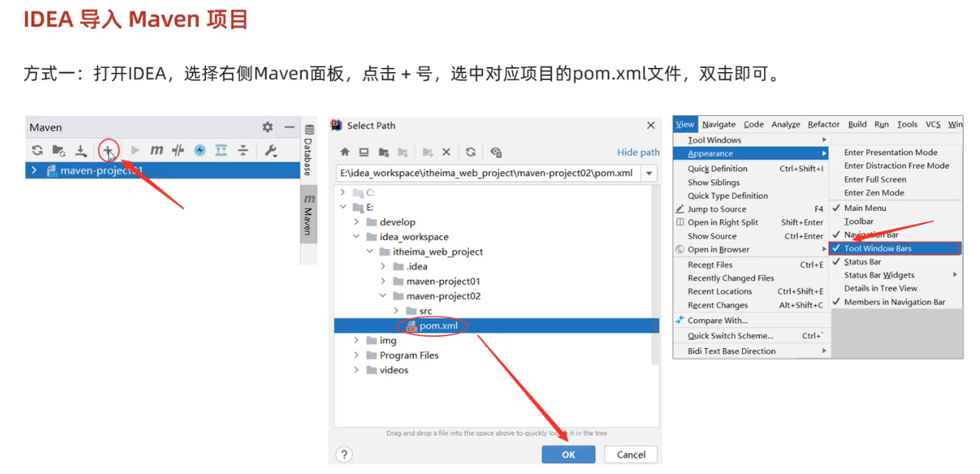Open the Build menu
The width and height of the screenshot is (980, 474).
pyautogui.click(x=857, y=125)
